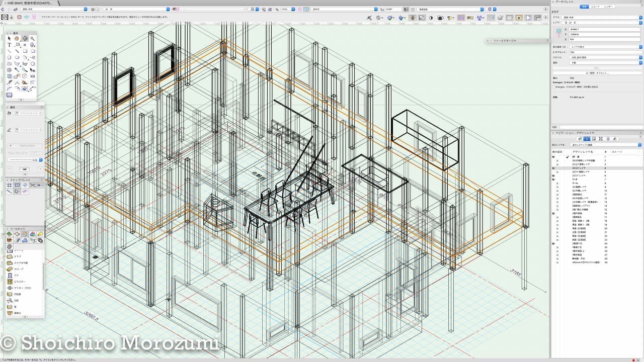Switch to the レコード tab

coord(596,7)
